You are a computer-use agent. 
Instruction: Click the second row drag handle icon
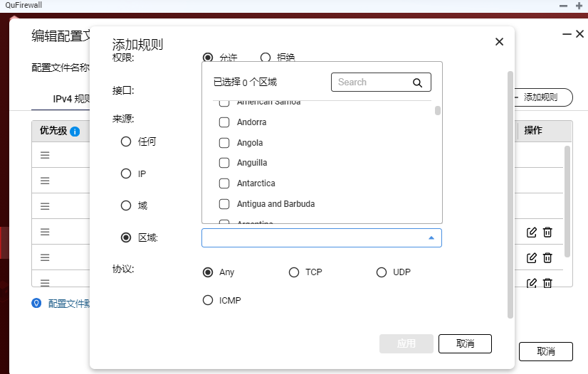tap(45, 181)
